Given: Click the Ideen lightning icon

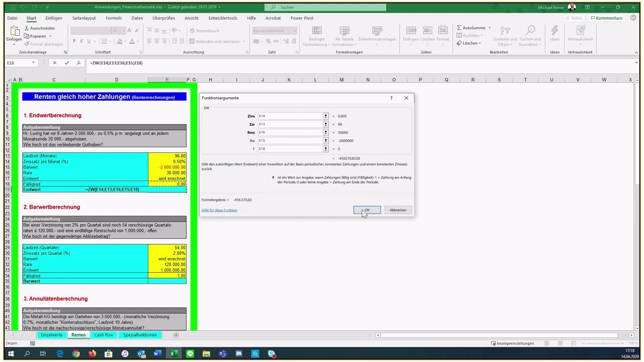Looking at the screenshot, I should pyautogui.click(x=554, y=31).
